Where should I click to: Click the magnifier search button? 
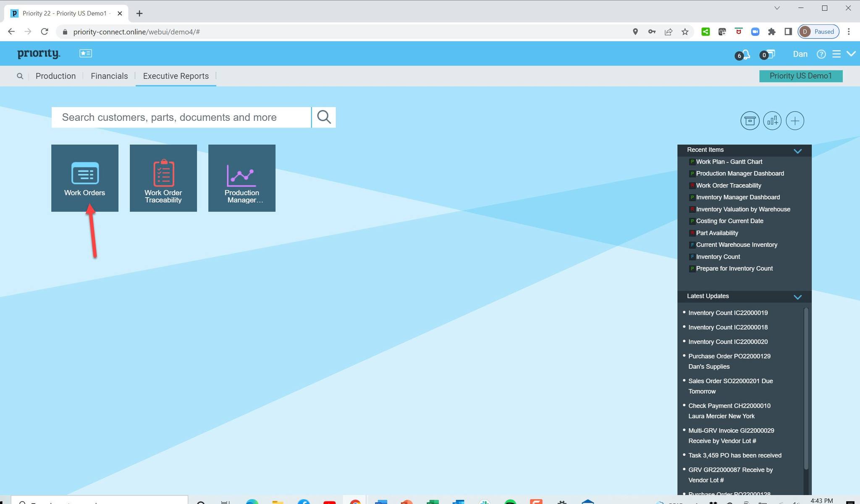[x=324, y=117]
